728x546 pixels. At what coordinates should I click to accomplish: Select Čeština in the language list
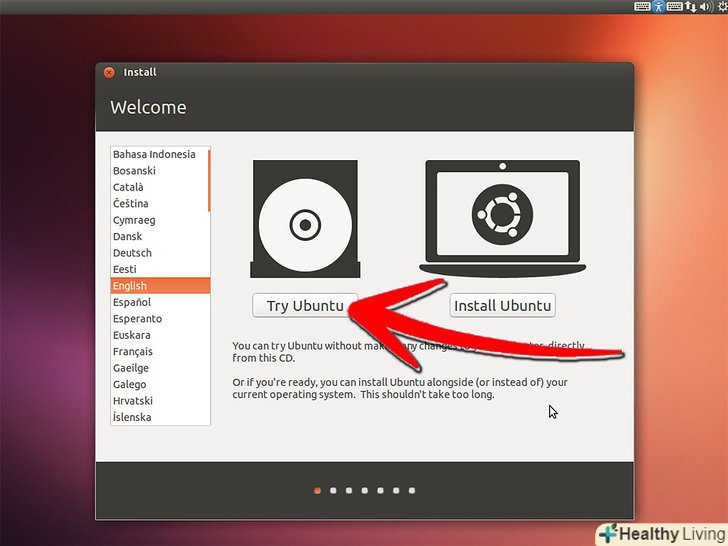click(x=160, y=203)
